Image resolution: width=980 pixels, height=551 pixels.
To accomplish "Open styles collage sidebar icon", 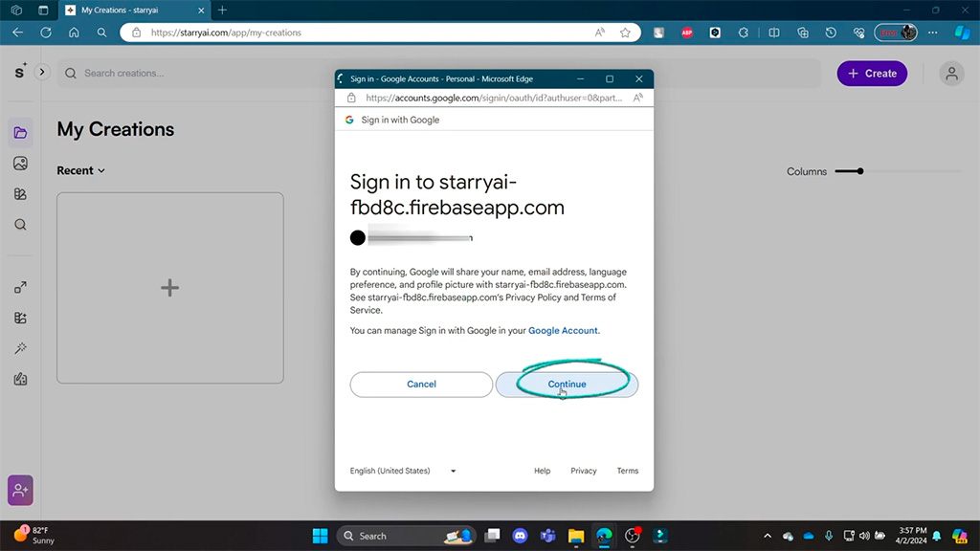I will (20, 194).
